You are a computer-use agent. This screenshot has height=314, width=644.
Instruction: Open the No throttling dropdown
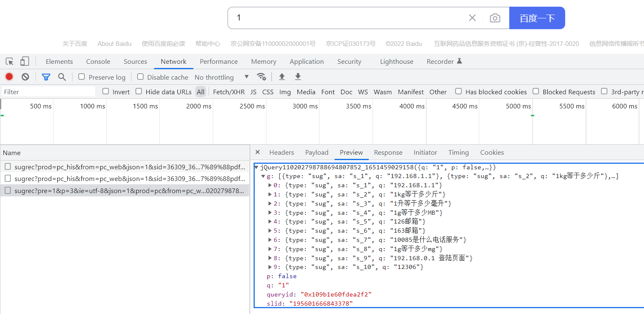[221, 77]
